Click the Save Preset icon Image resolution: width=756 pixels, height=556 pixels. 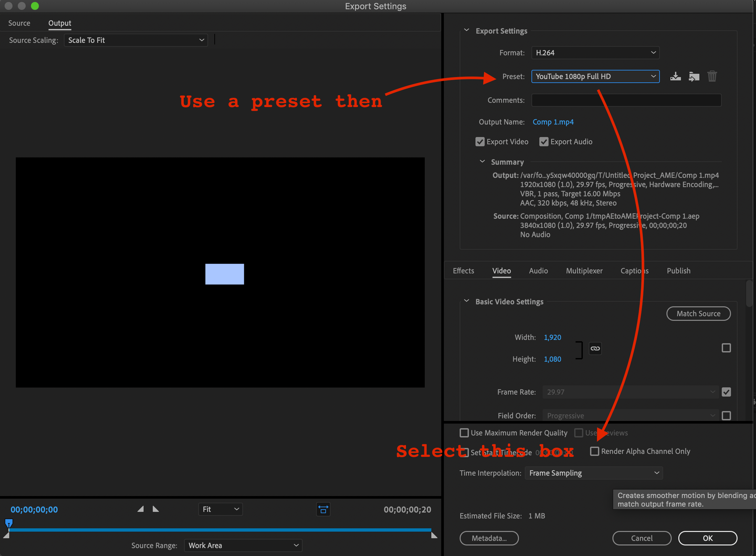coord(675,76)
